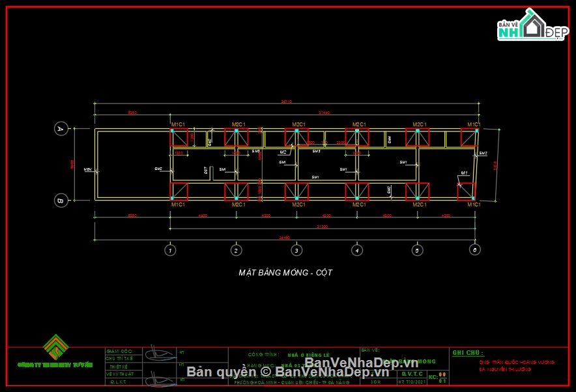This screenshot has width=576, height=392.
Task: Select the M1C1 footing at axis A-1
Action: coord(179,137)
